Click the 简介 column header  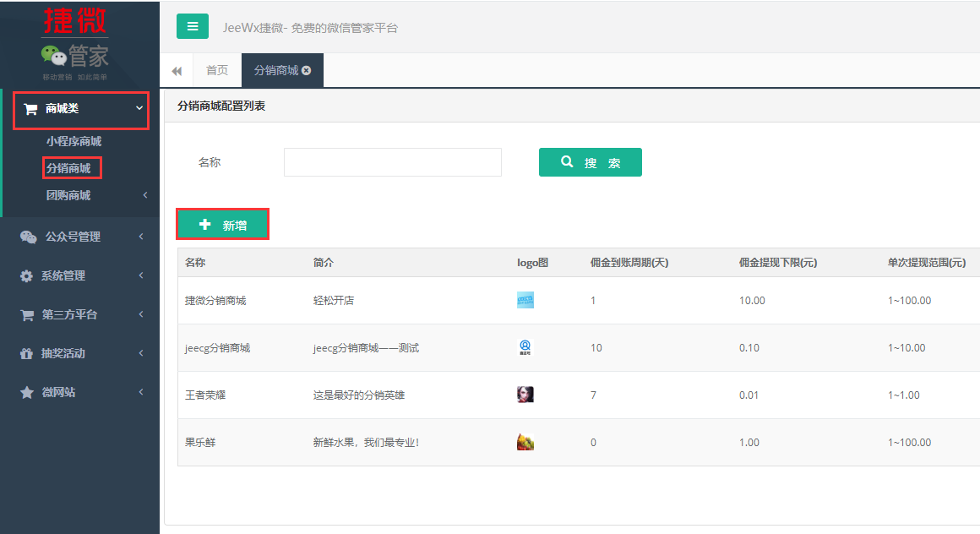click(x=323, y=263)
